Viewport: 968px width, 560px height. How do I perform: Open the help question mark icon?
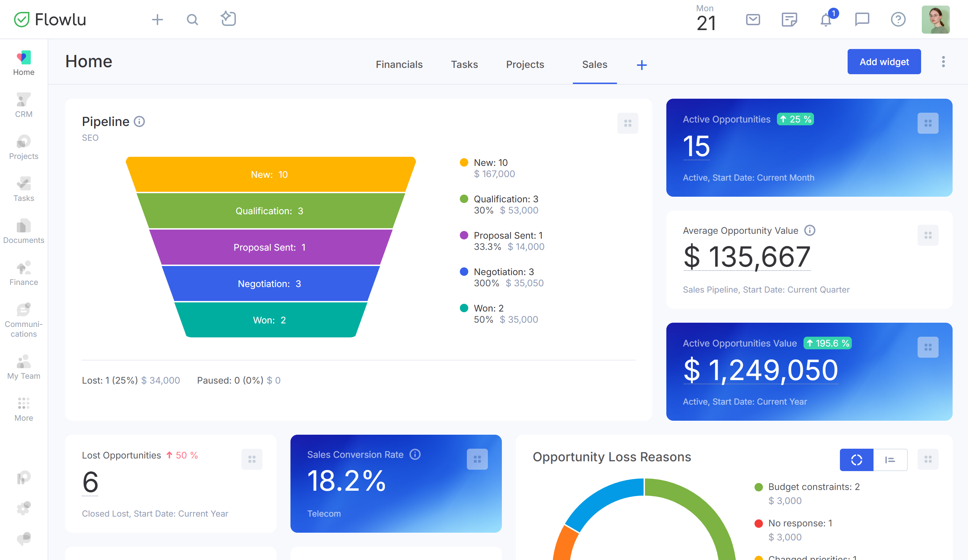898,19
